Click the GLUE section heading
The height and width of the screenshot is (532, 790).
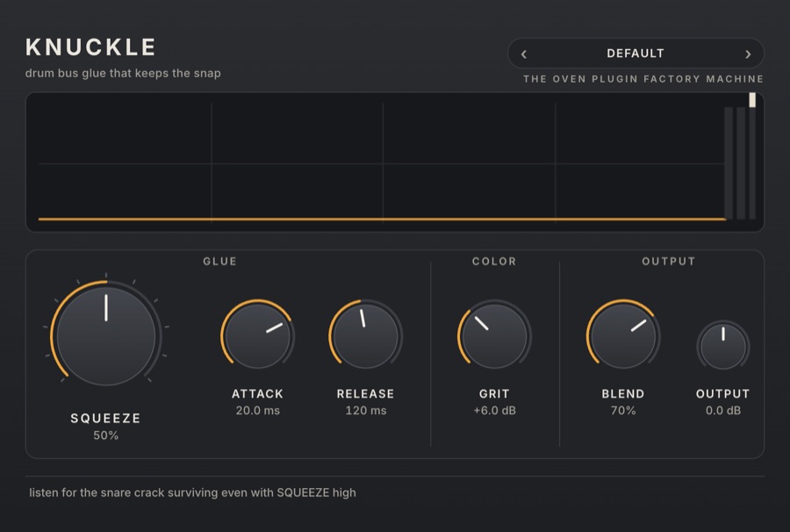click(219, 261)
